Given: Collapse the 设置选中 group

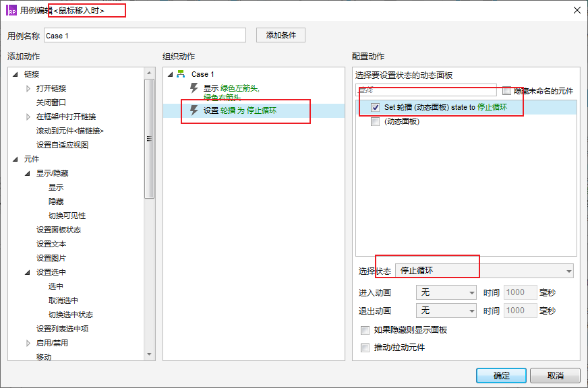Looking at the screenshot, I should pyautogui.click(x=28, y=272).
